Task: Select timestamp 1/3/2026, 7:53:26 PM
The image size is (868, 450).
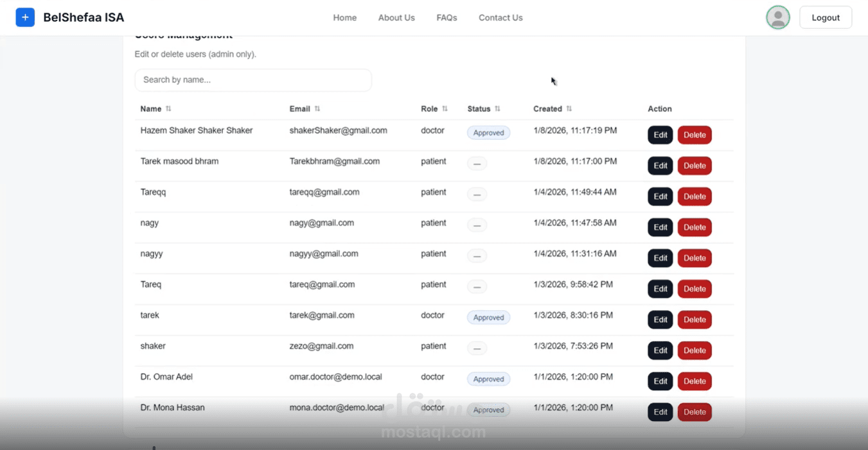Action: pos(573,346)
